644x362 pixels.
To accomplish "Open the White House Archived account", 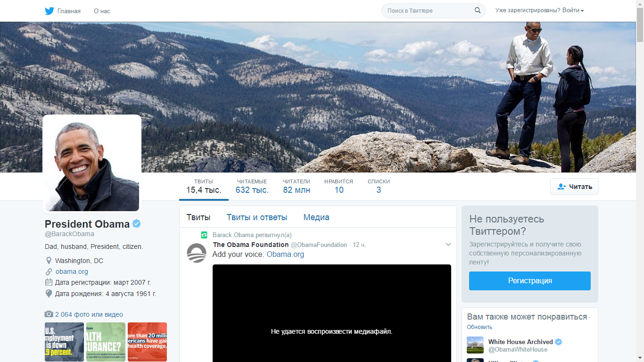I will click(520, 342).
